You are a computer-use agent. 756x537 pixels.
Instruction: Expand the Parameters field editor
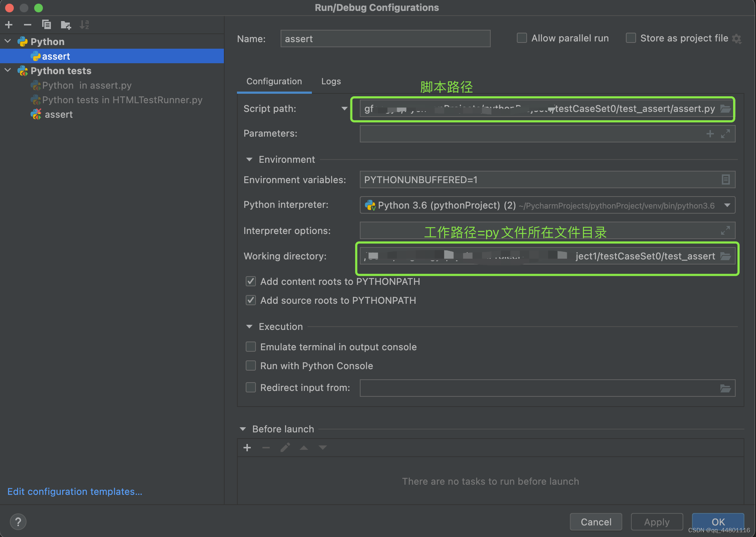click(x=725, y=134)
